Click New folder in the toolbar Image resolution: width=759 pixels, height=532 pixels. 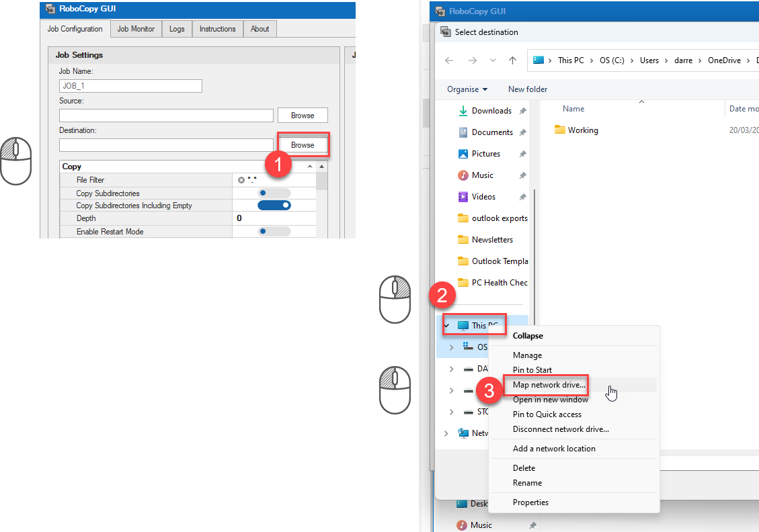tap(528, 89)
